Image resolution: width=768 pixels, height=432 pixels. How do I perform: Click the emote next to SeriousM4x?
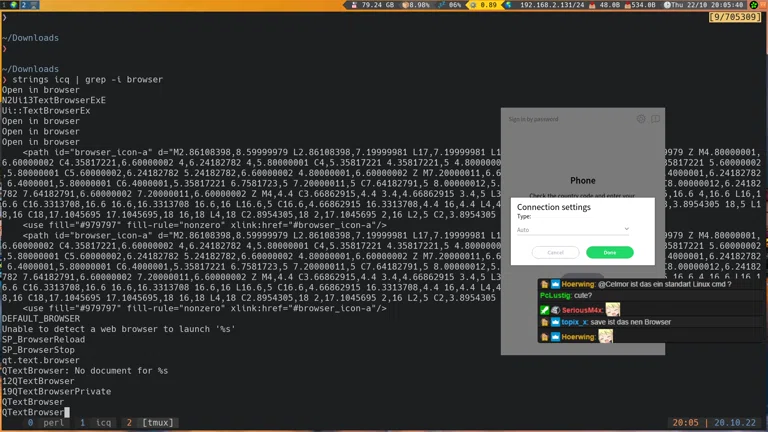[613, 310]
